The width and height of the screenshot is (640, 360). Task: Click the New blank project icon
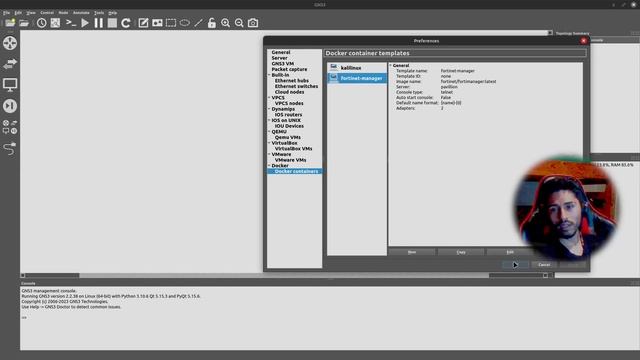click(10, 23)
